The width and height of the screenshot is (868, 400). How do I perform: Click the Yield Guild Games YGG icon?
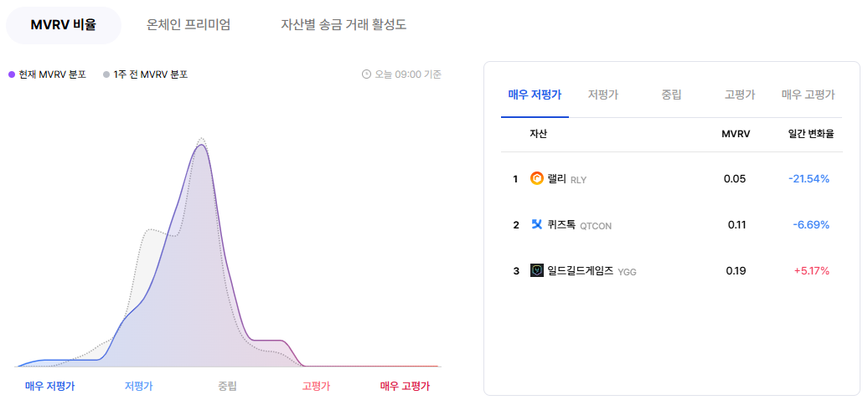pyautogui.click(x=537, y=270)
